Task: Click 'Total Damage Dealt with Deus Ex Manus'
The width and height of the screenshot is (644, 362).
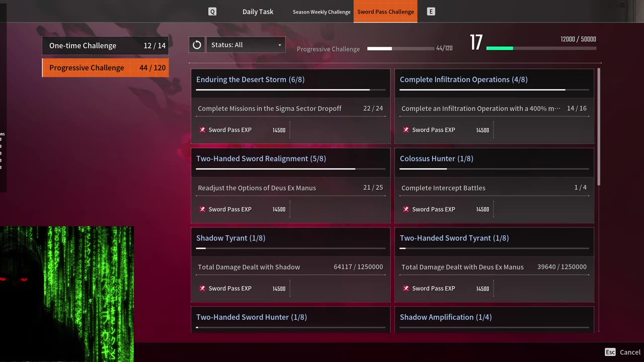Action: pyautogui.click(x=462, y=267)
